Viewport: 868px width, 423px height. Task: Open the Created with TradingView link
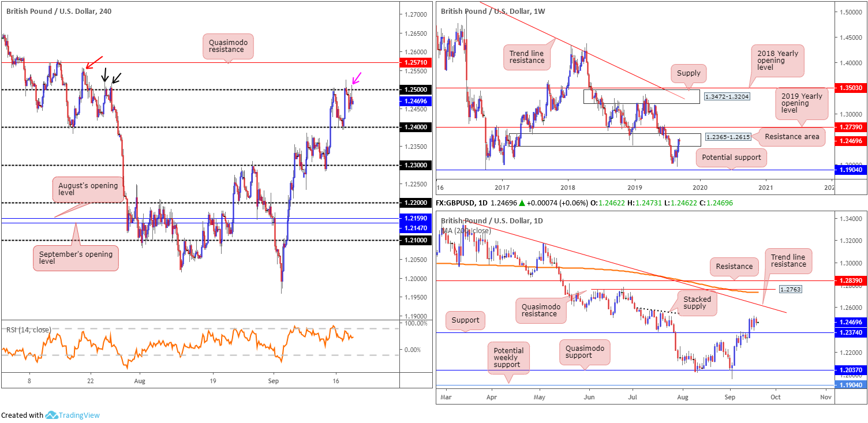click(x=50, y=415)
